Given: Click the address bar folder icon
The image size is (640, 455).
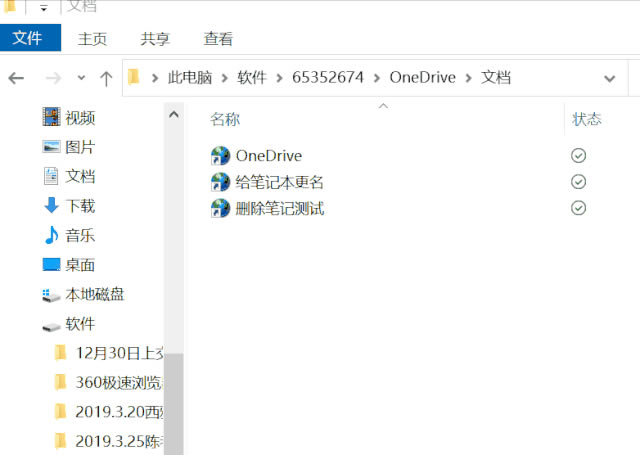Looking at the screenshot, I should coord(134,77).
